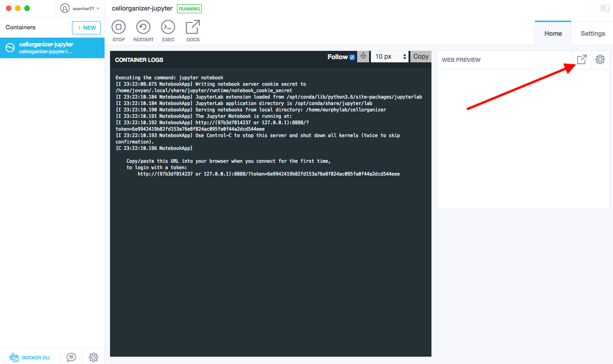
Task: Stop the cellorganizer-jupyter container
Action: click(118, 28)
